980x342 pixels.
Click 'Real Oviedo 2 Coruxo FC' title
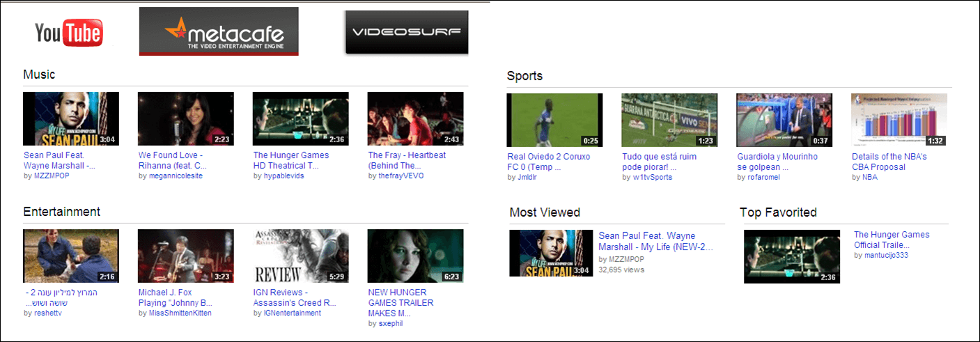(549, 162)
